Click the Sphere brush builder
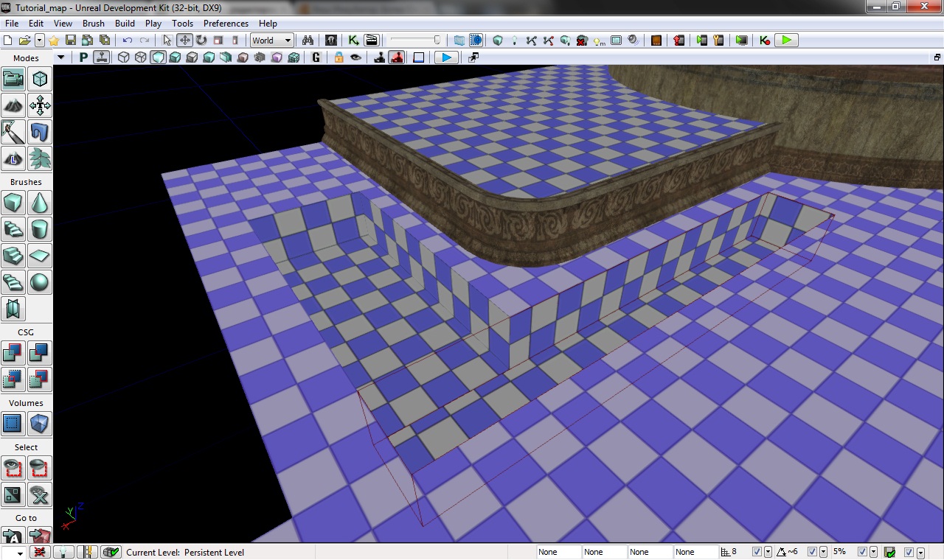This screenshot has height=560, width=944. (39, 282)
